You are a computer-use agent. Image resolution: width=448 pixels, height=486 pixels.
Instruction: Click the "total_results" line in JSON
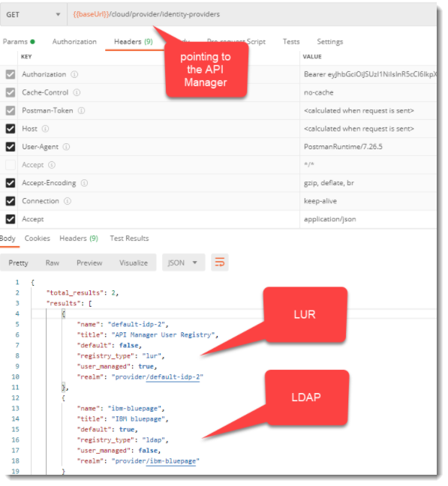83,293
